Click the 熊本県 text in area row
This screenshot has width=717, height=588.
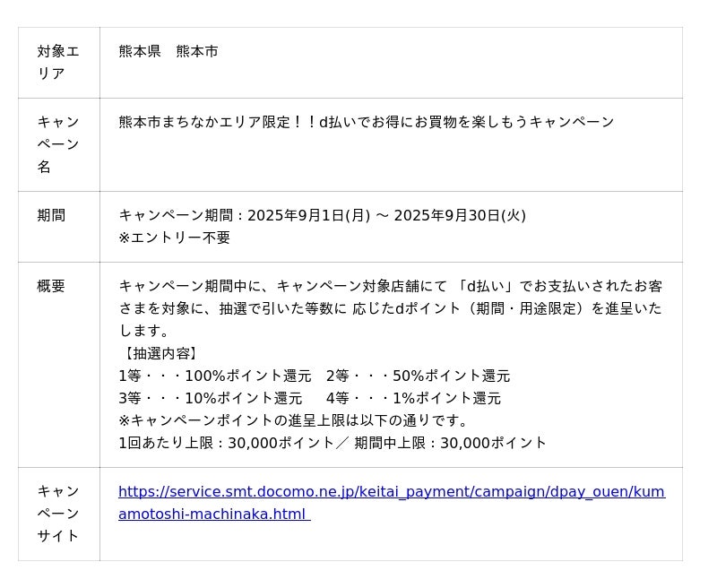[x=140, y=52]
